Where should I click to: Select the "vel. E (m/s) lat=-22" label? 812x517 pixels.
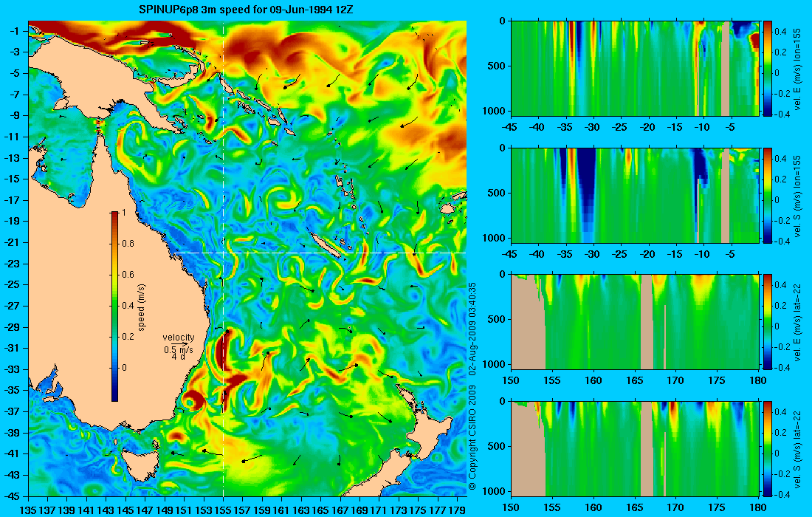(x=798, y=323)
